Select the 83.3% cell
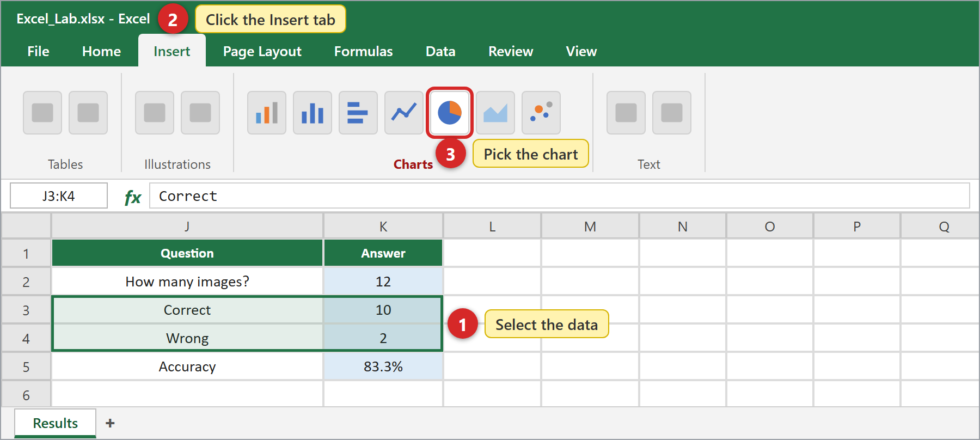 click(383, 366)
